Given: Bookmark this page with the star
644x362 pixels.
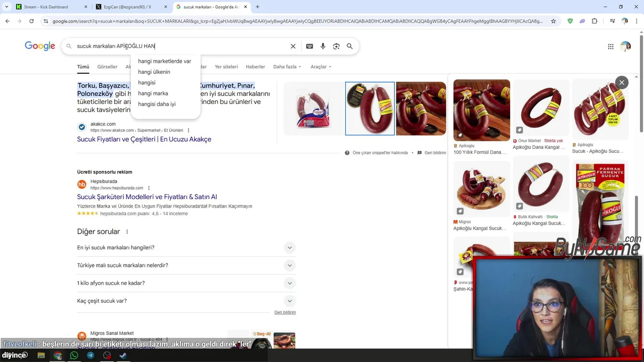Looking at the screenshot, I should coord(553,21).
